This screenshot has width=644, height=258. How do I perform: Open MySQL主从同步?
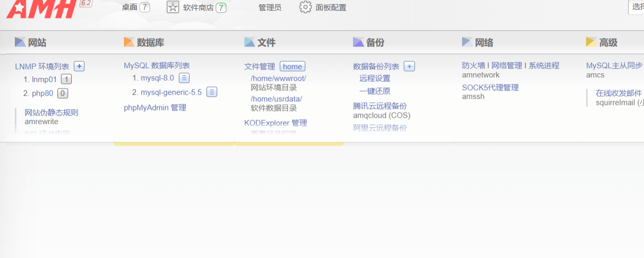coord(614,66)
